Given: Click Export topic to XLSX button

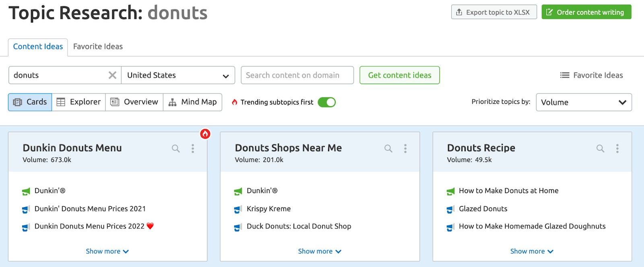Looking at the screenshot, I should pos(493,12).
